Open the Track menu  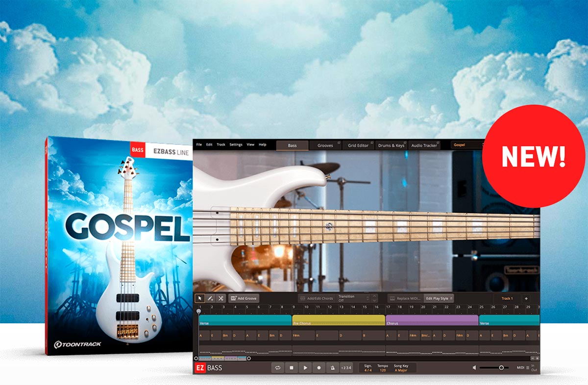(x=221, y=145)
